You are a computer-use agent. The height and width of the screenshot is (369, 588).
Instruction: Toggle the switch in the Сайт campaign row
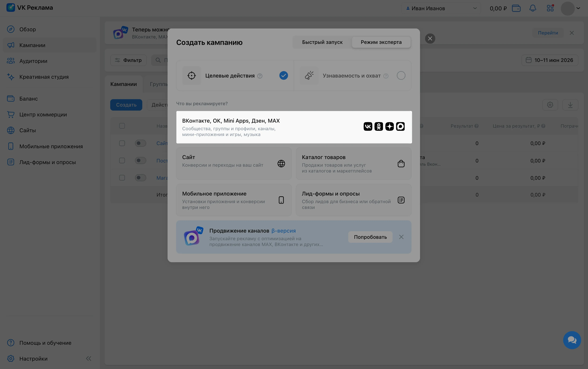[x=141, y=143]
